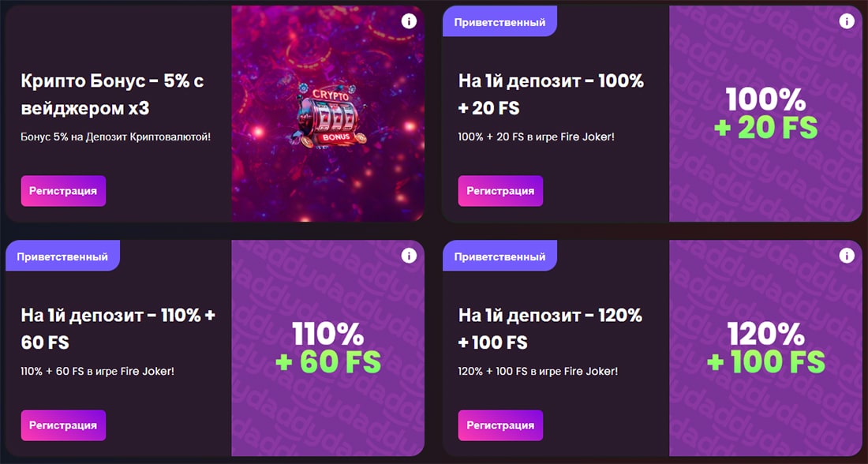Select Приветственный tag on 110% deposit card
868x464 pixels.
click(62, 256)
